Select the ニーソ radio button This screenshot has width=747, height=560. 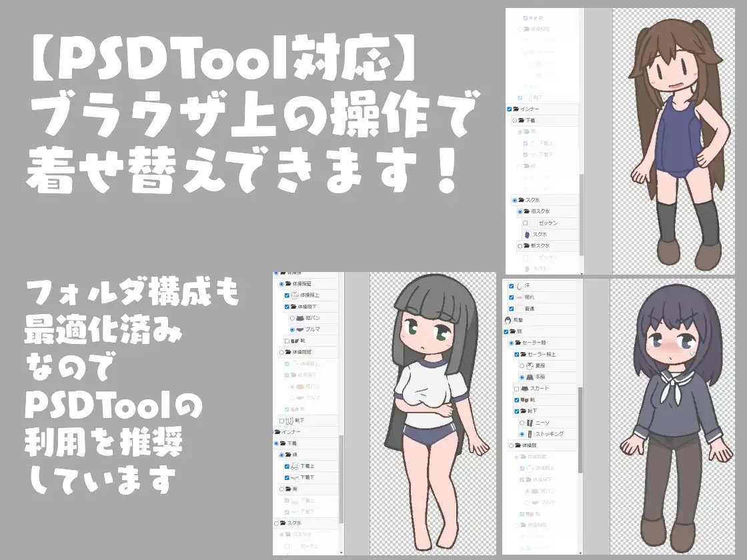(522, 423)
